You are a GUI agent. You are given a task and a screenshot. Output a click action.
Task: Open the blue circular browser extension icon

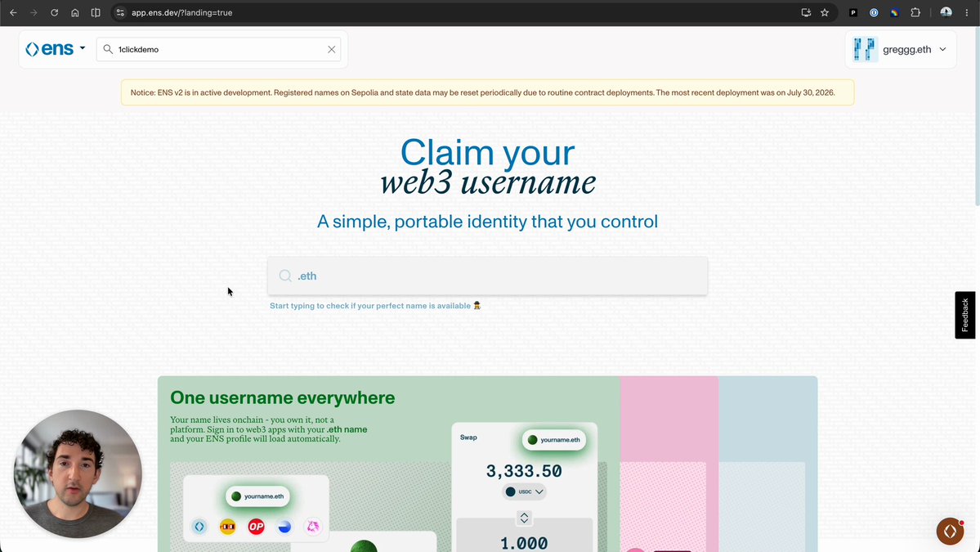(x=874, y=12)
